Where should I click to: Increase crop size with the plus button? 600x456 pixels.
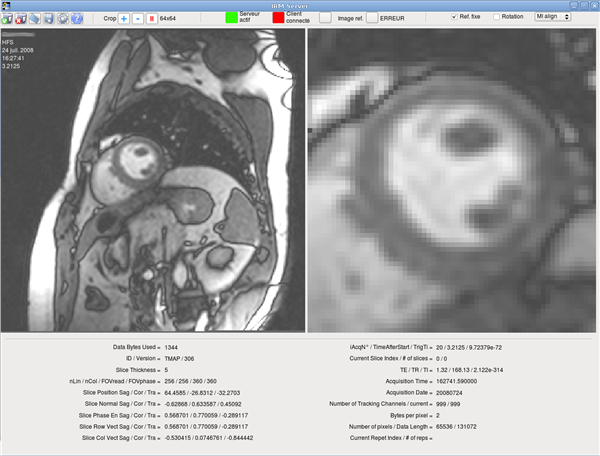point(124,18)
